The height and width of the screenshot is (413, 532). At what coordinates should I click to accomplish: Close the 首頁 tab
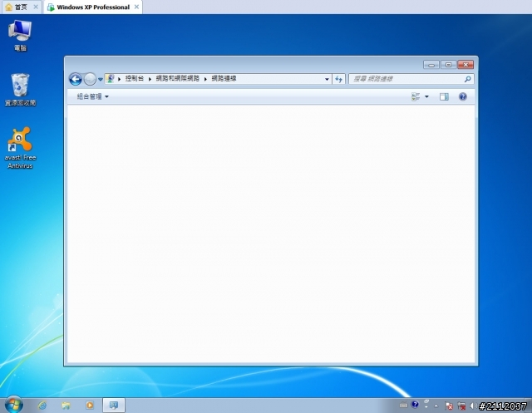(x=36, y=7)
